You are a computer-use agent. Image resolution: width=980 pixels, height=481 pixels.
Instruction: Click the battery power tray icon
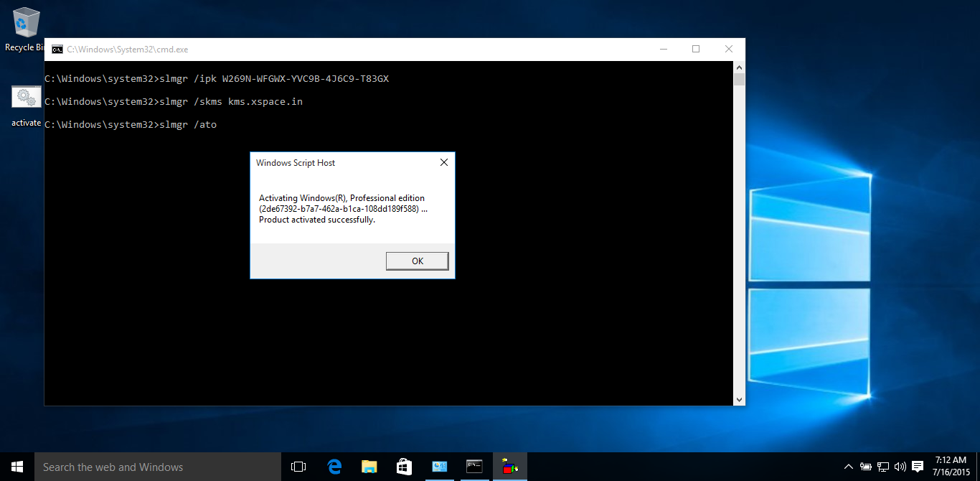click(866, 467)
